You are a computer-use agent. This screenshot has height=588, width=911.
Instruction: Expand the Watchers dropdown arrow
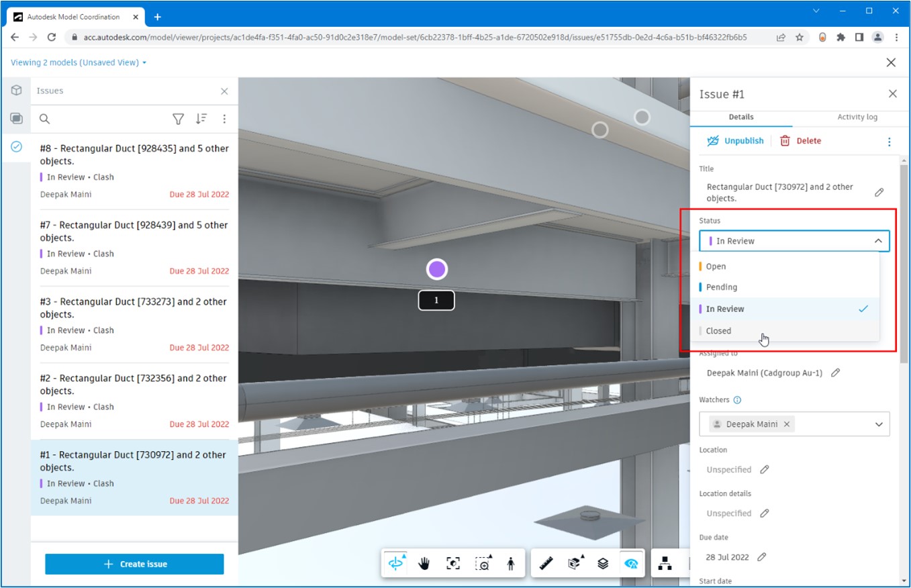[x=878, y=424]
